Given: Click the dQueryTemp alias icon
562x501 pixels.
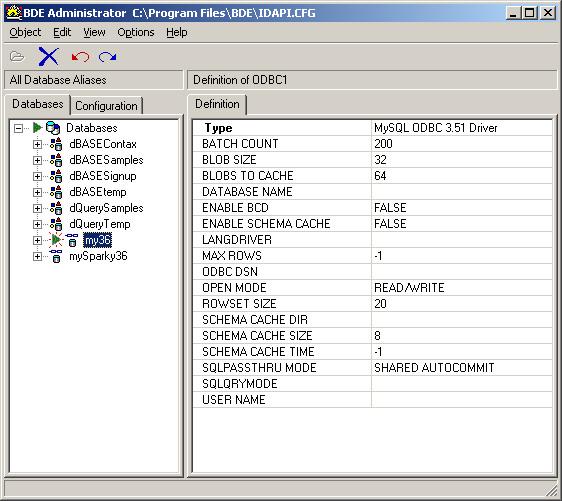Looking at the screenshot, I should click(56, 224).
